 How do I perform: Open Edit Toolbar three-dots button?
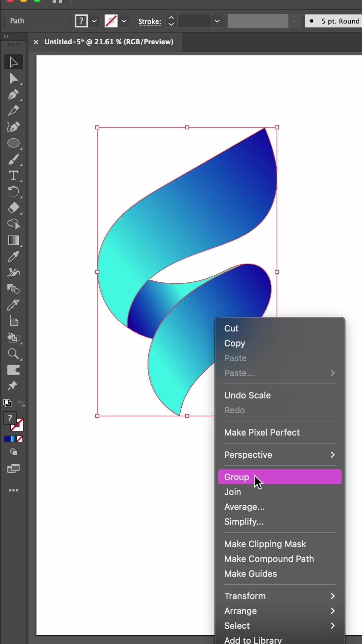[13, 490]
